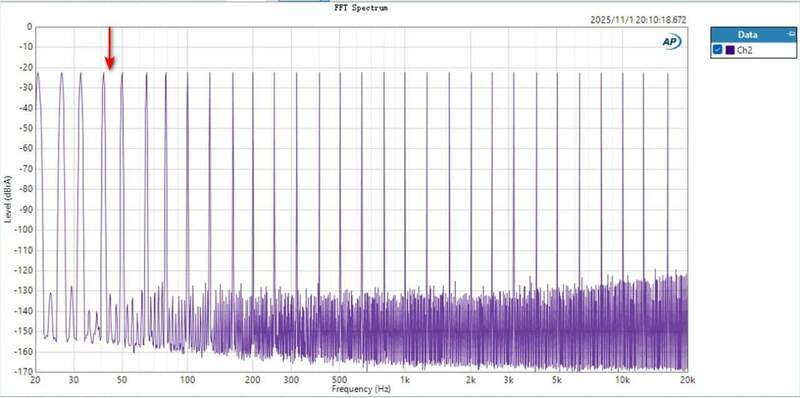This screenshot has width=800, height=398.
Task: Click the 1k frequency axis label
Action: [x=405, y=380]
